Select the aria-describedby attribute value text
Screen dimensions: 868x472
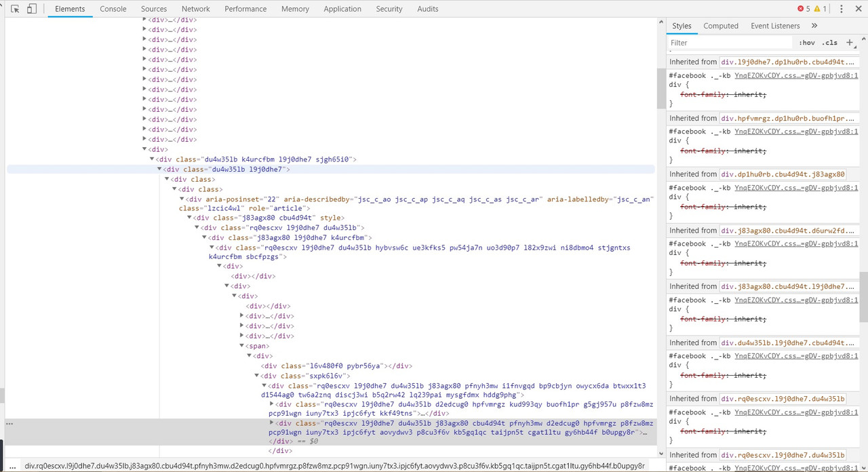click(x=448, y=199)
